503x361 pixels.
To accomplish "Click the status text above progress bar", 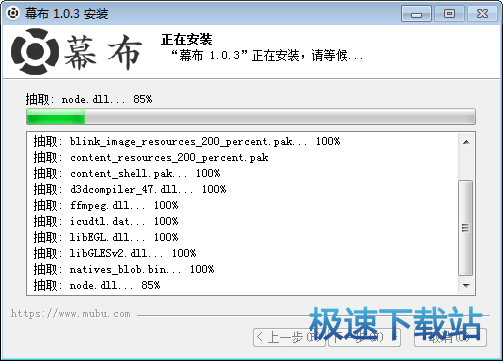I will click(89, 99).
